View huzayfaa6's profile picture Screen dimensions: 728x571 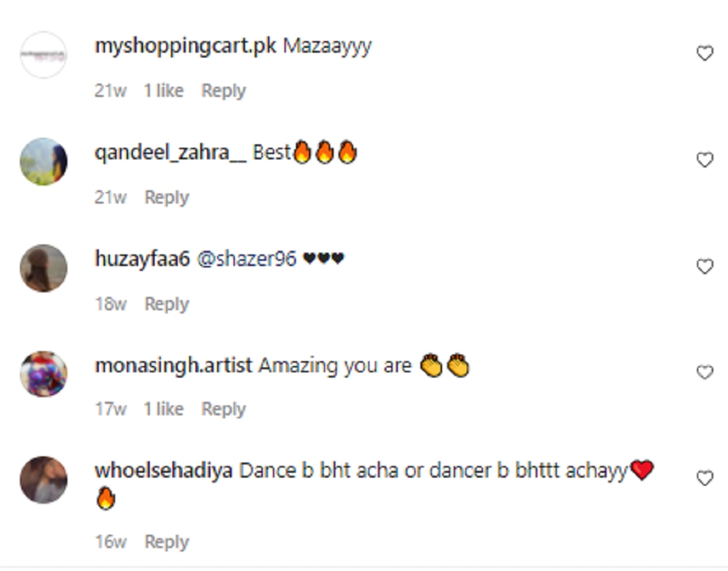click(43, 268)
